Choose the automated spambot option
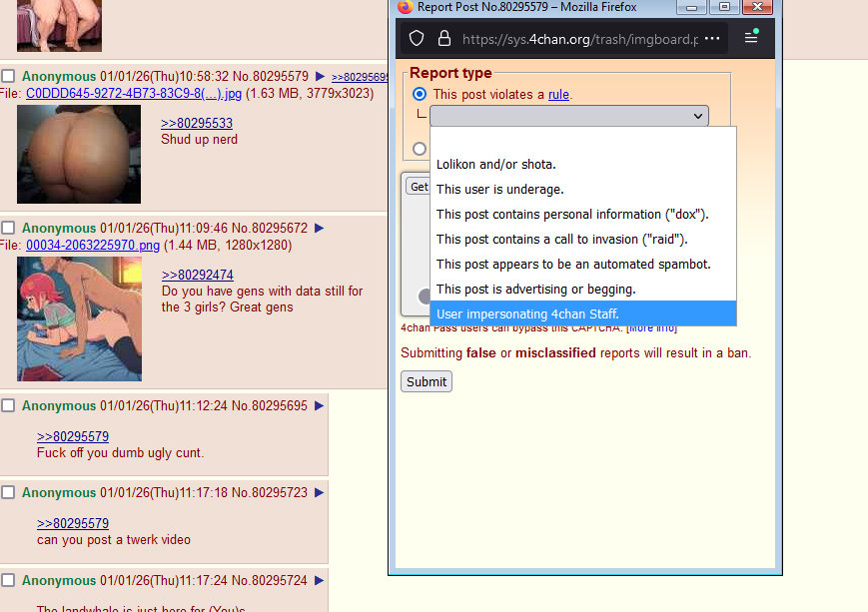 pos(583,264)
